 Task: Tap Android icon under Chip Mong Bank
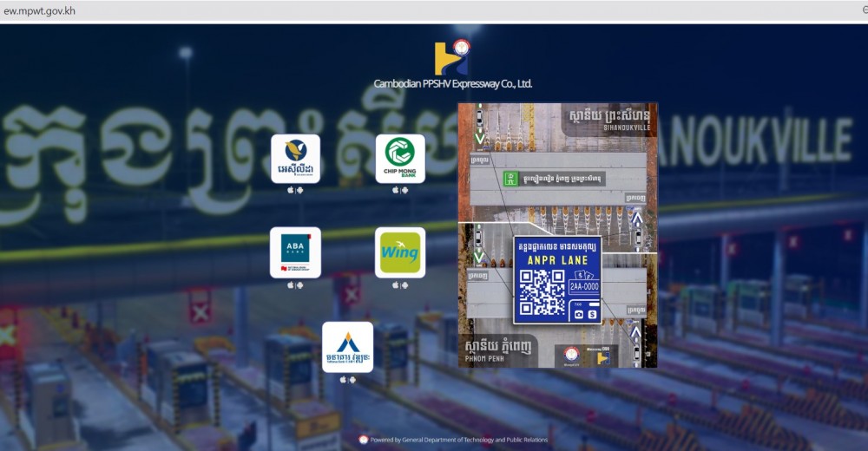405,190
